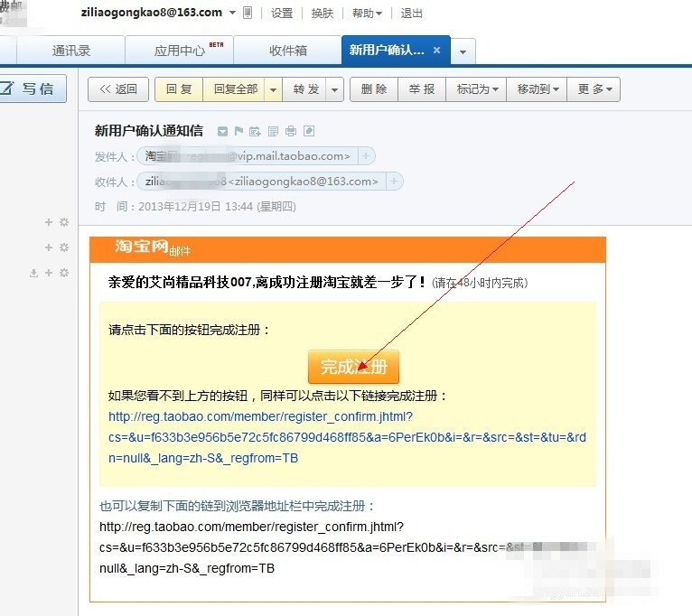The image size is (692, 616).
Task: Open the account dropdown next to ziliaogongkao8@163.com
Action: 232,14
